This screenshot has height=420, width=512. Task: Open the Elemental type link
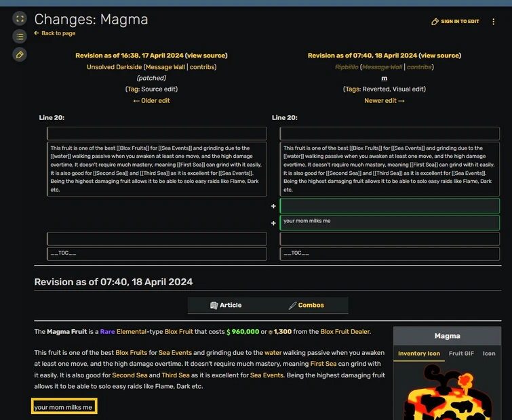[x=132, y=332]
